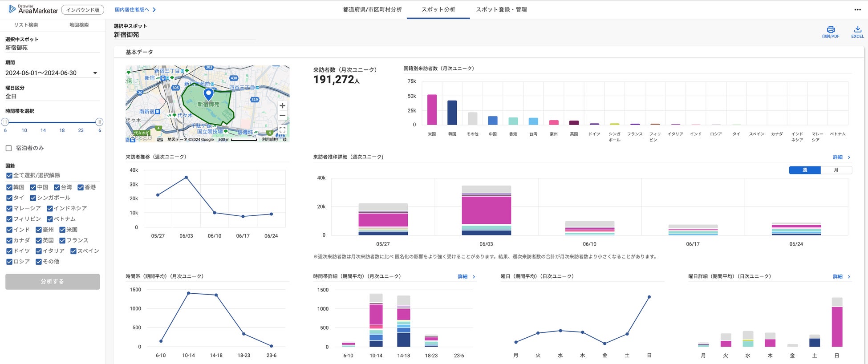The image size is (868, 364).
Task: Select 週 in the chart toggle
Action: click(805, 170)
